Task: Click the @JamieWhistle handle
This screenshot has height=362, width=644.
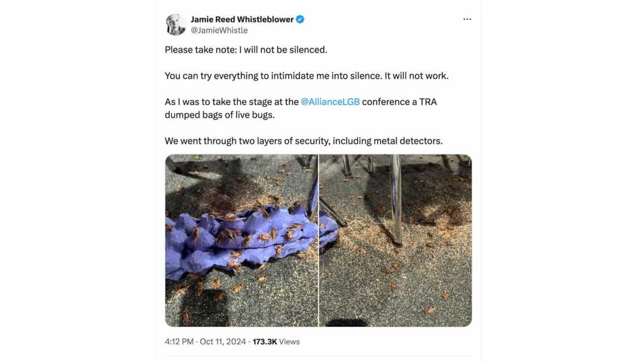Action: [219, 30]
